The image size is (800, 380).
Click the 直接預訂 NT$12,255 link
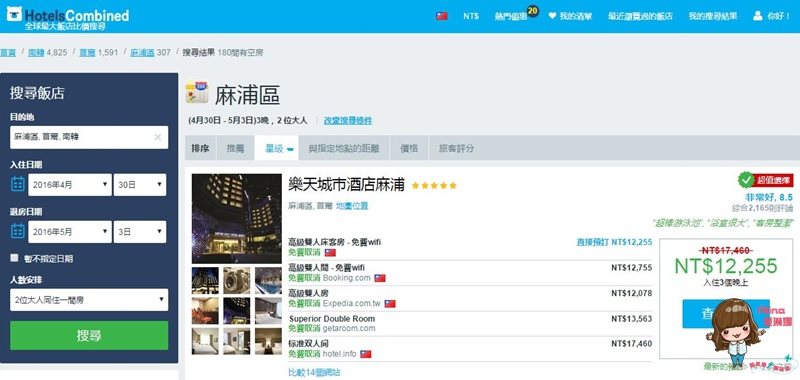click(x=614, y=242)
